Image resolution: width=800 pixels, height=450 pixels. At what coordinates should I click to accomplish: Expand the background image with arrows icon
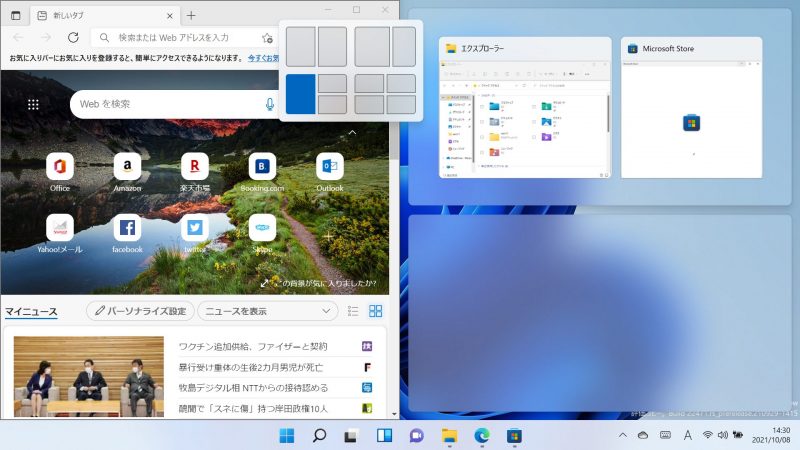(264, 283)
